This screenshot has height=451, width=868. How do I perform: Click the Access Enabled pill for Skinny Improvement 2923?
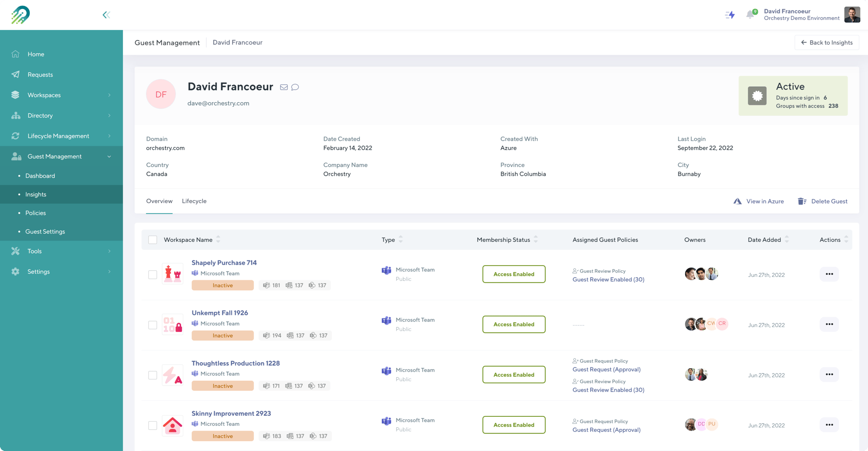tap(514, 425)
